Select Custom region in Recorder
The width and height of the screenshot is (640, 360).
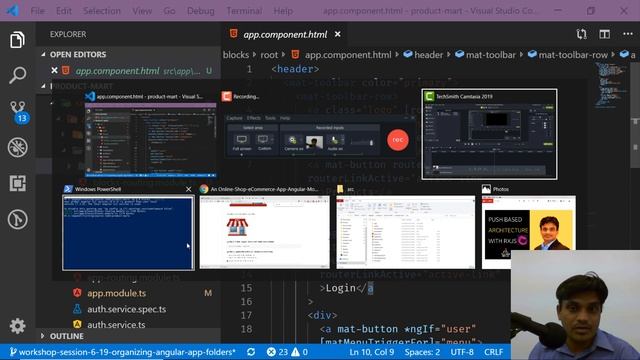pos(264,142)
